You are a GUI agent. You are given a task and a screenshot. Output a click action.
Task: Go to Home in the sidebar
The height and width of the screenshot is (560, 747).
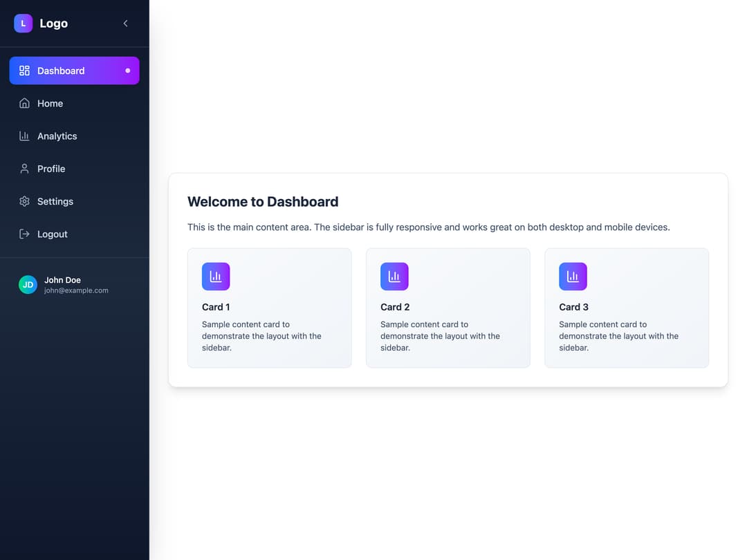74,103
